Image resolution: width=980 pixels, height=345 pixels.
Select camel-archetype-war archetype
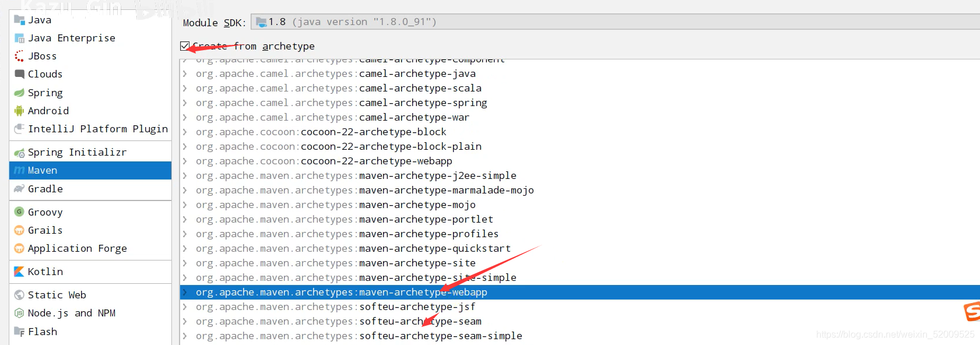(x=333, y=117)
